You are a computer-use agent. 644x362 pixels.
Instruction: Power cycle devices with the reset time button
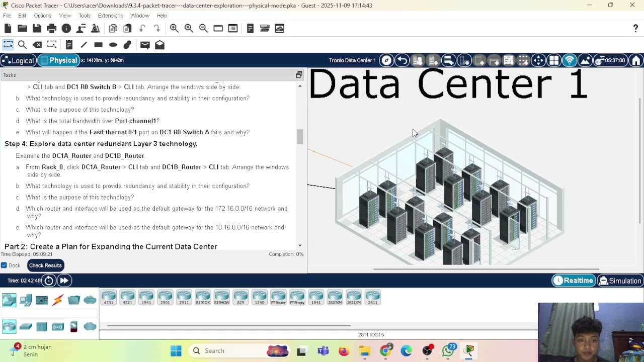(x=49, y=281)
